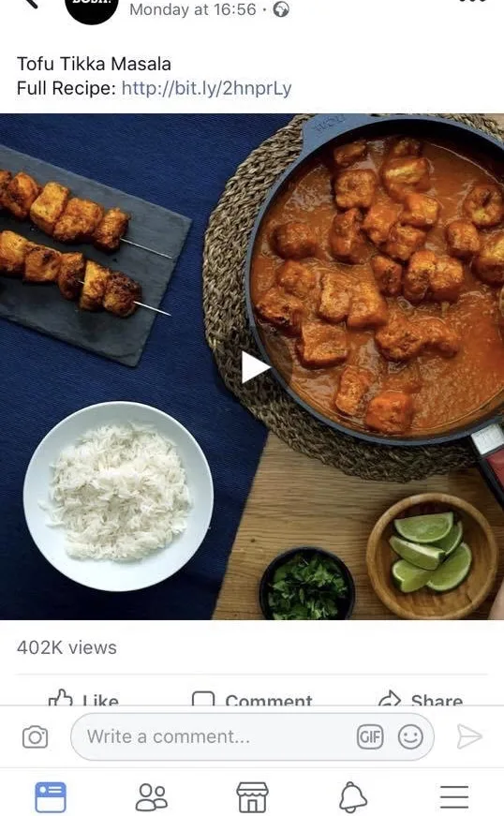Go back using the top-left arrow
The width and height of the screenshot is (504, 816).
(31, 3)
